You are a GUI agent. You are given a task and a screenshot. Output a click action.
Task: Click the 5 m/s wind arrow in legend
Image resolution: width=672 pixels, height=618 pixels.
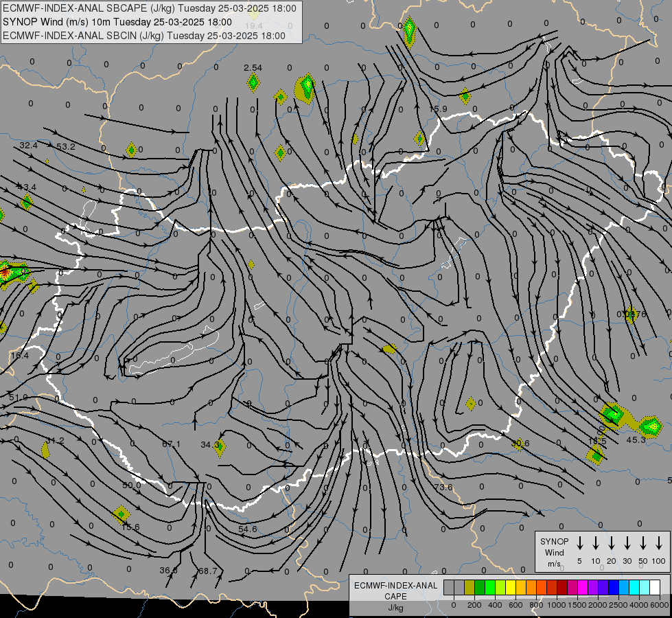pyautogui.click(x=579, y=543)
